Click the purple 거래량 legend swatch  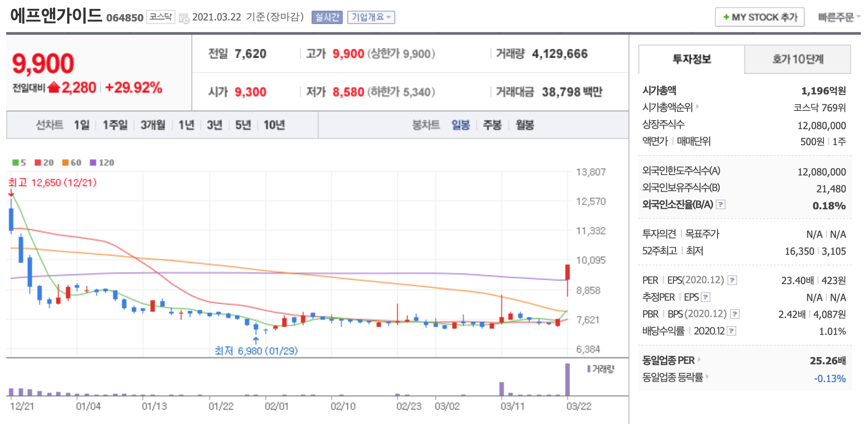tap(589, 369)
